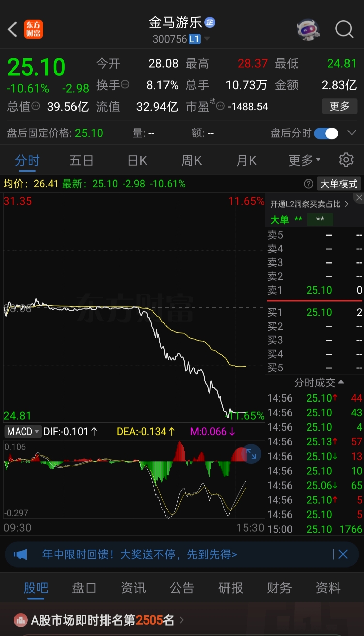
Task: Switch to the 公告 tab
Action: 182,588
